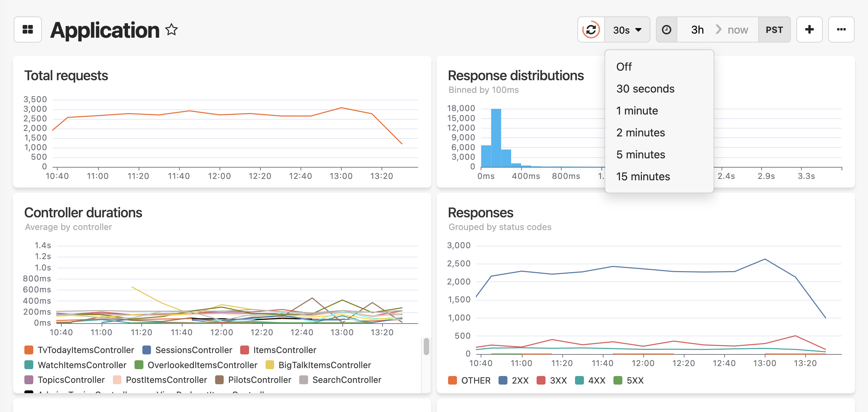Choose 5 minutes refresh interval
868x412 pixels.
point(641,155)
